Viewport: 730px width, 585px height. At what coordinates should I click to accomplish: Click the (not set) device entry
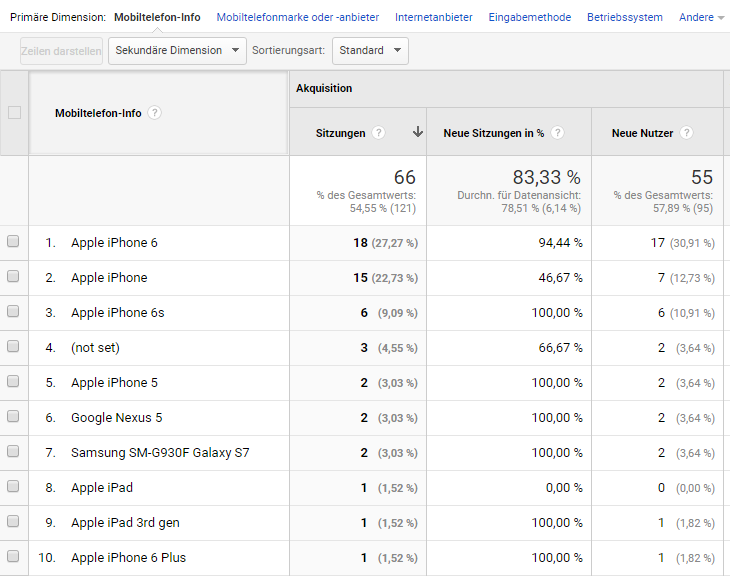95,348
